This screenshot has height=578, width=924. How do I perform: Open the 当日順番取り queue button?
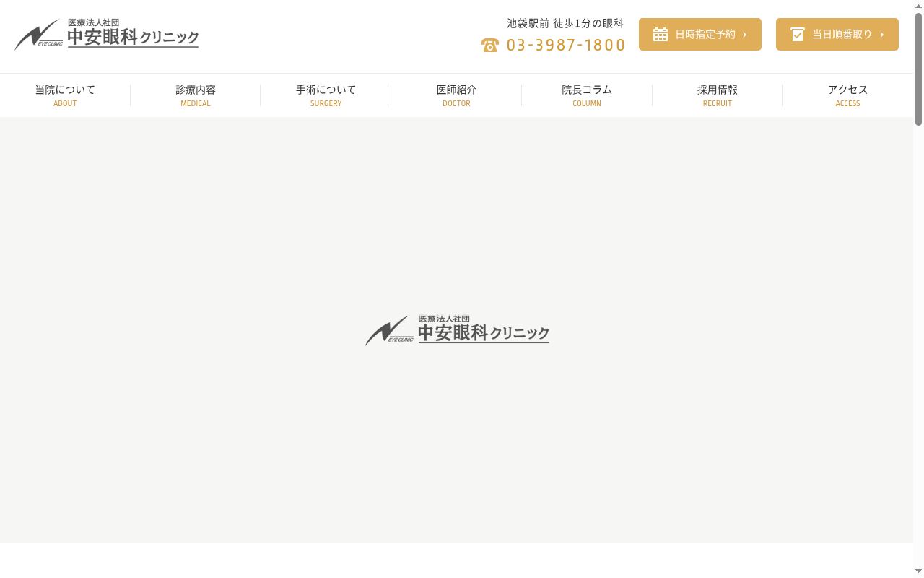[x=837, y=34]
